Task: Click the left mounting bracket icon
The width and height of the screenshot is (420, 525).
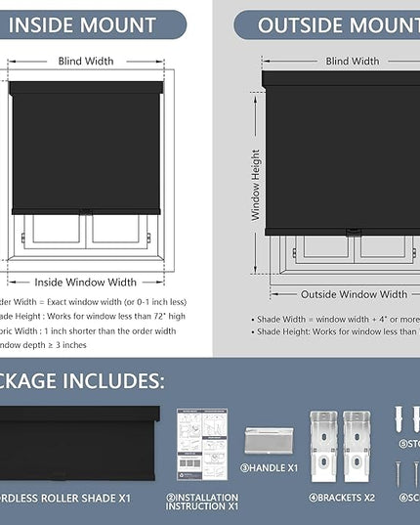Action: pos(323,447)
